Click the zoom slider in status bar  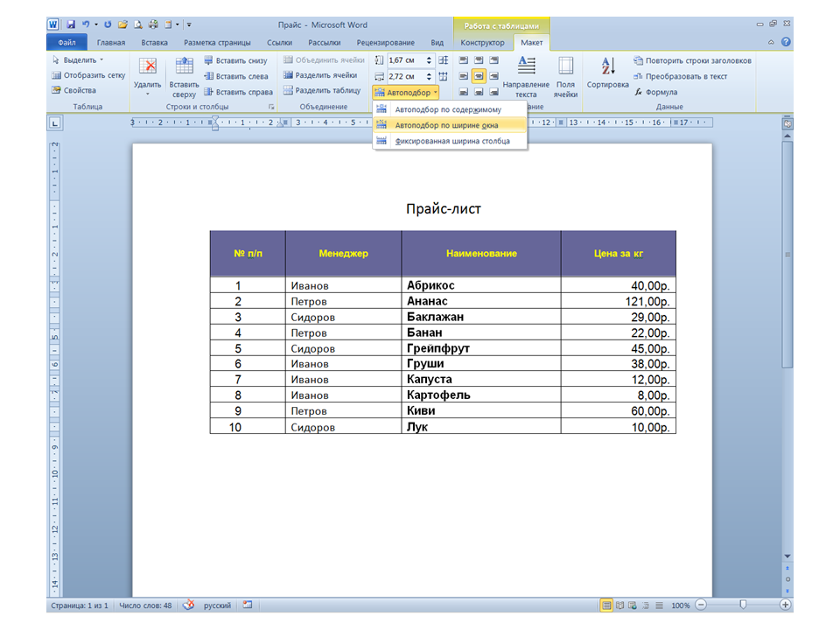click(743, 605)
